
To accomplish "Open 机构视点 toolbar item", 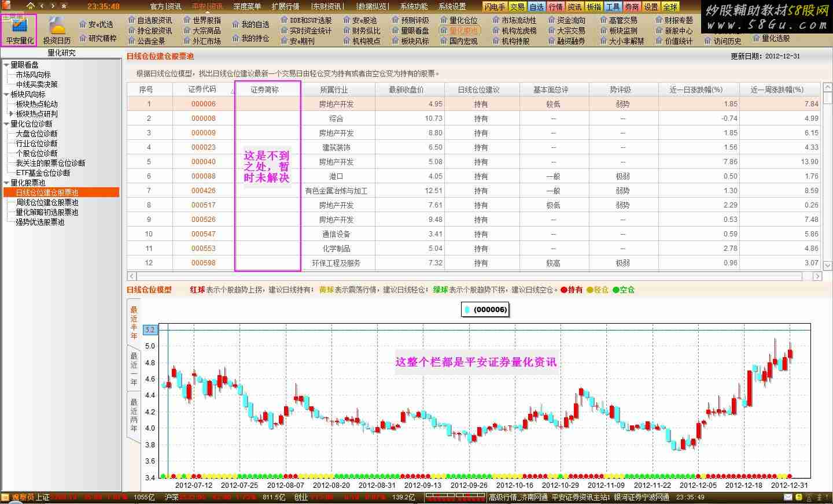I will [x=362, y=41].
